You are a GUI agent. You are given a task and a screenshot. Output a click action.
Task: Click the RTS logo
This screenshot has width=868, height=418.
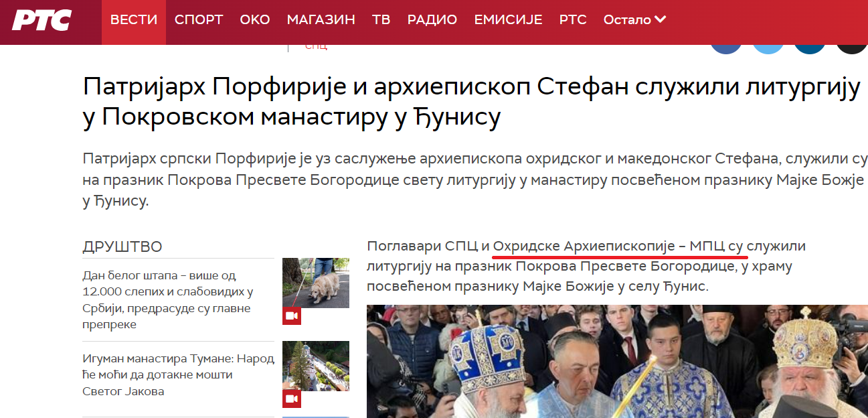click(41, 20)
